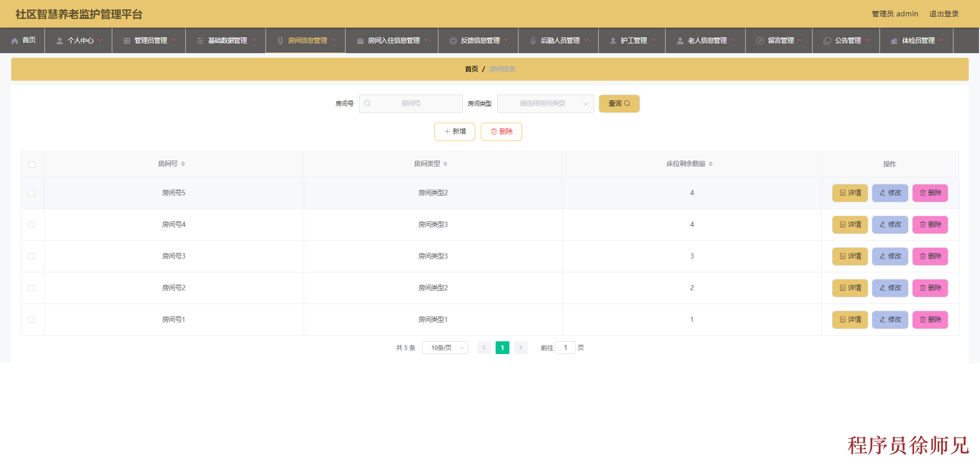Click 管理员 admin in the header
Image resolution: width=980 pixels, height=468 pixels.
pos(895,14)
